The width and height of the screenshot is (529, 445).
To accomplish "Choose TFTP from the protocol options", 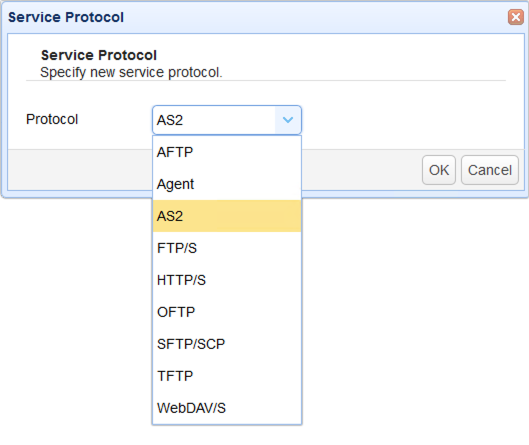I will 227,376.
